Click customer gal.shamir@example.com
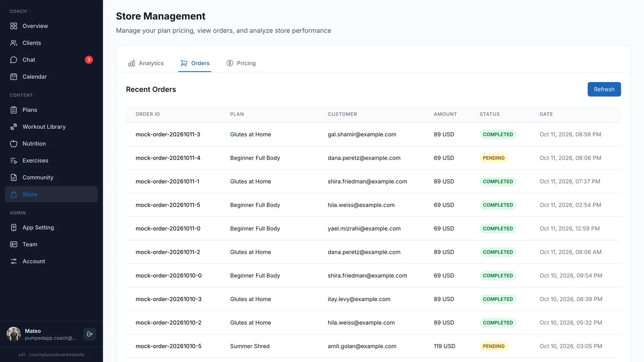This screenshot has width=644, height=362. pyautogui.click(x=362, y=135)
